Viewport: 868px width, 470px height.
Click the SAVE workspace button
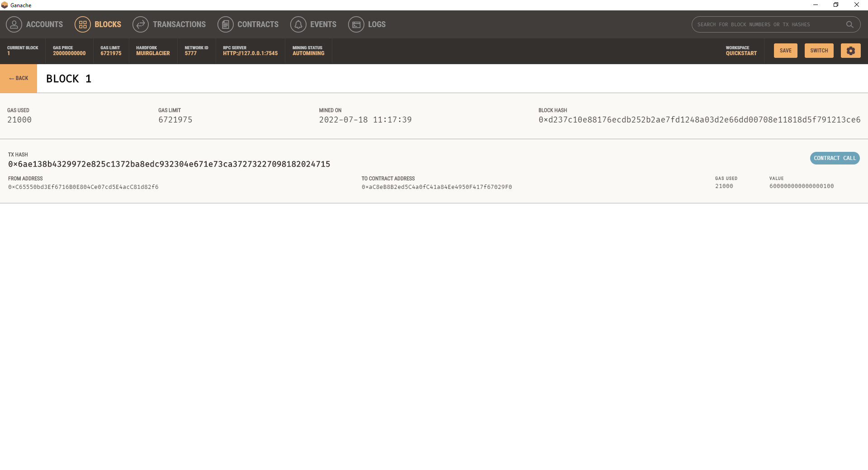coord(786,51)
